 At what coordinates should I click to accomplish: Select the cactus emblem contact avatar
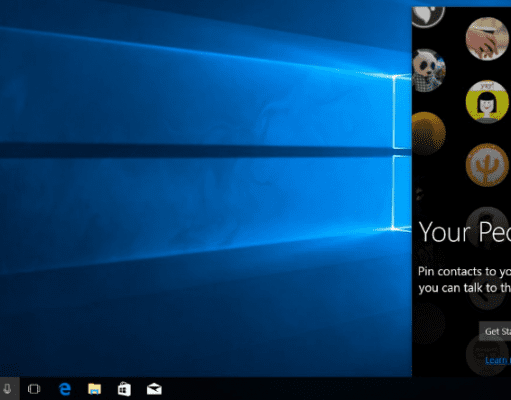(487, 165)
